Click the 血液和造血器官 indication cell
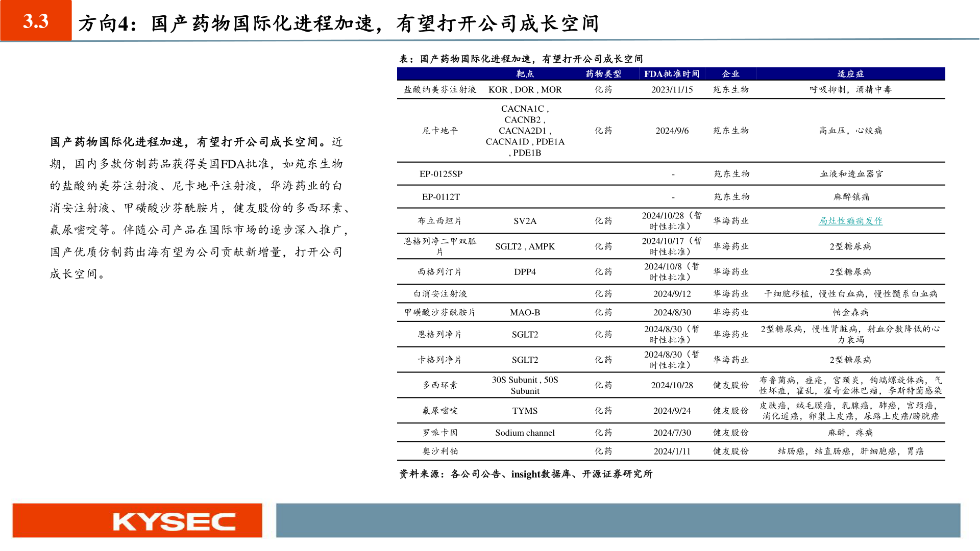 click(x=851, y=174)
